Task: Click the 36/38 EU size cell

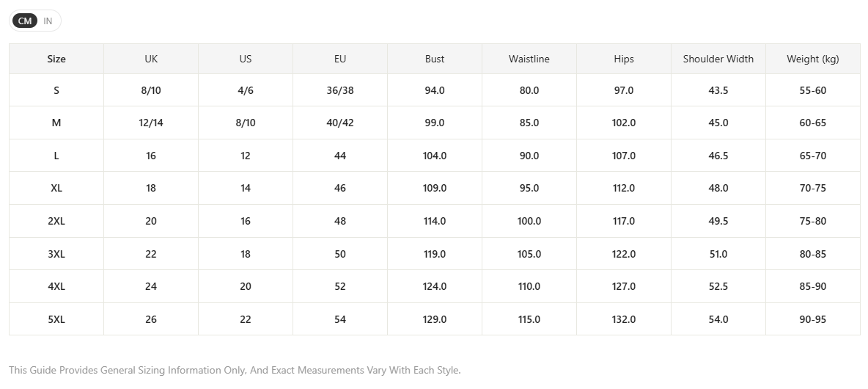Action: pyautogui.click(x=340, y=90)
